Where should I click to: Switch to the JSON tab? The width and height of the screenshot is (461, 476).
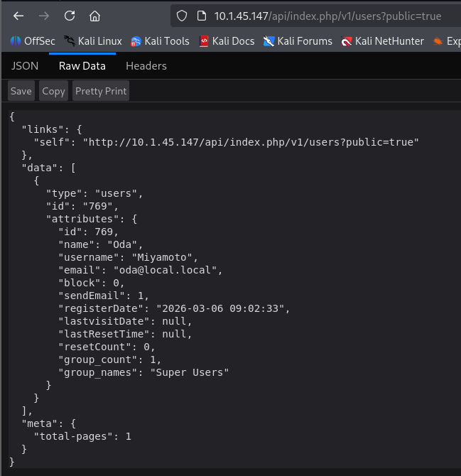pos(25,66)
